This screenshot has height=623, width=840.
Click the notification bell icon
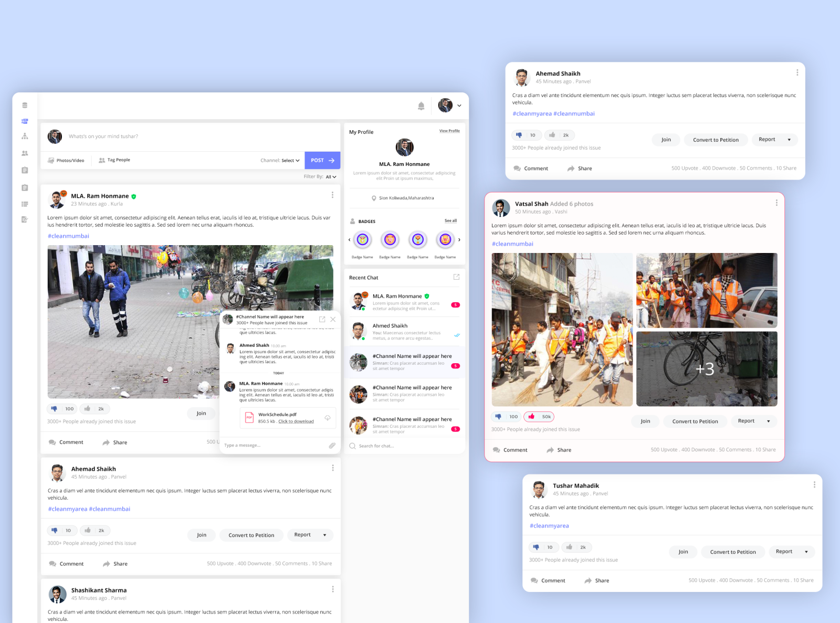pyautogui.click(x=421, y=105)
